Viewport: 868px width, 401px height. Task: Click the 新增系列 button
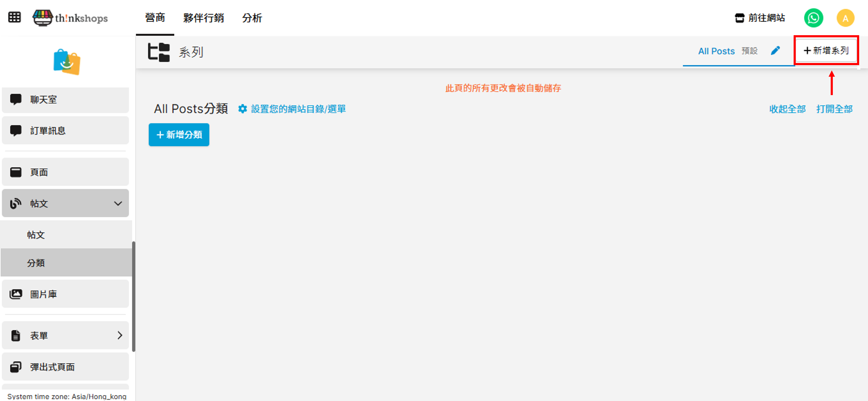coord(826,51)
